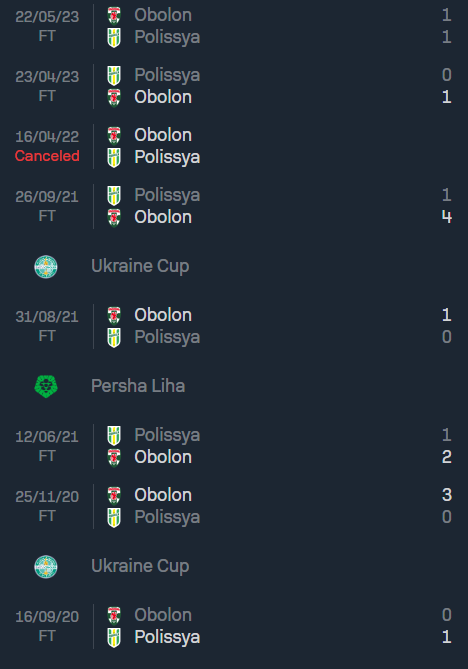
Task: Click Polissya crest in 16/09/20 match
Action: click(x=114, y=637)
